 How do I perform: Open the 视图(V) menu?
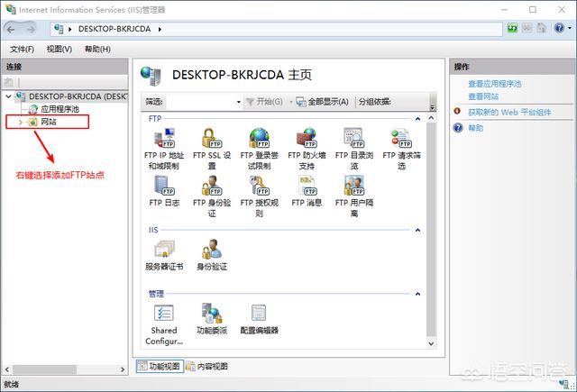tap(60, 49)
